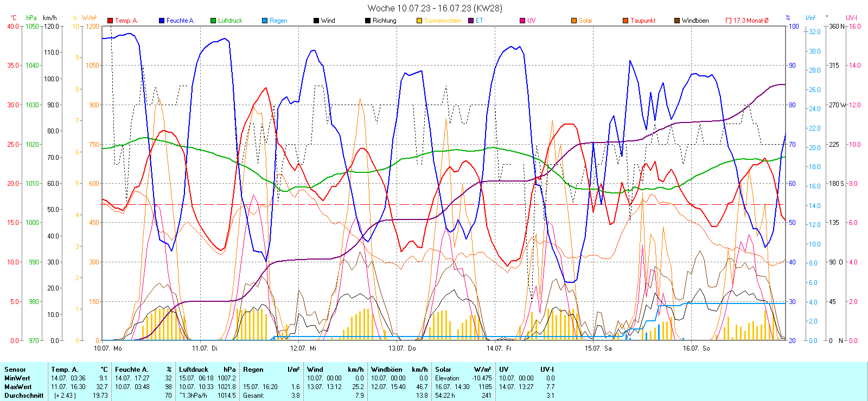The width and height of the screenshot is (868, 401).
Task: Select the Durchschnitt row label
Action: point(24,396)
